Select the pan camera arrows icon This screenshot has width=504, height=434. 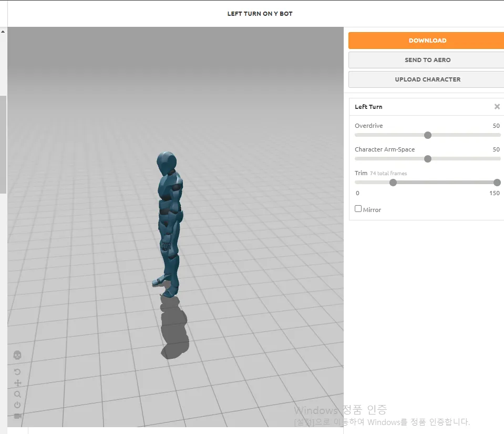(18, 383)
